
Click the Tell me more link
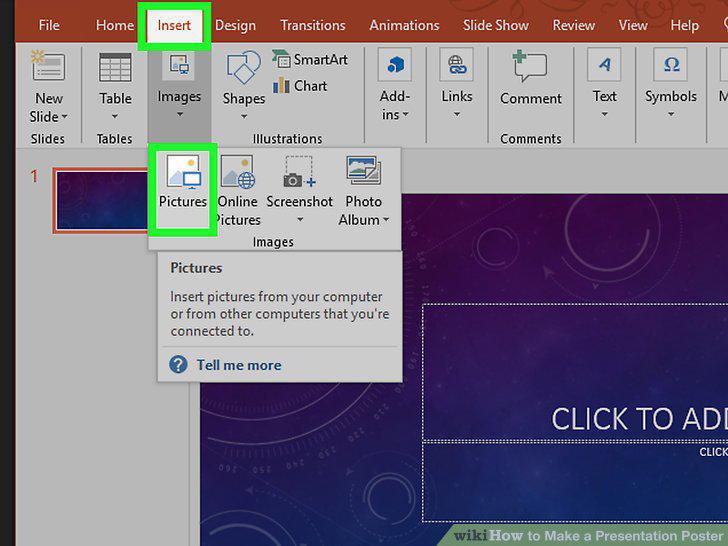click(239, 365)
